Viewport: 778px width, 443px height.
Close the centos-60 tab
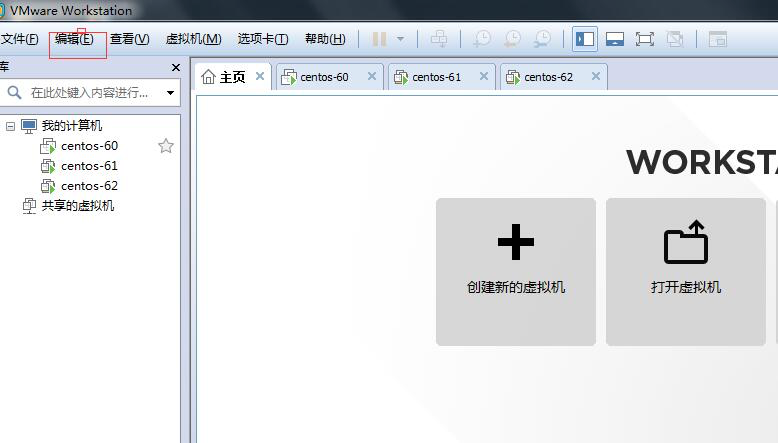coord(372,76)
